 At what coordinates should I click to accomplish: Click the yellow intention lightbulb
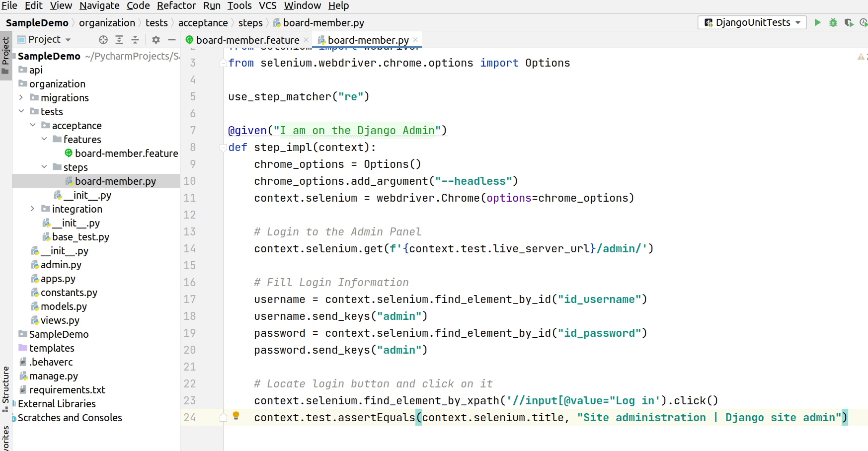tap(236, 416)
